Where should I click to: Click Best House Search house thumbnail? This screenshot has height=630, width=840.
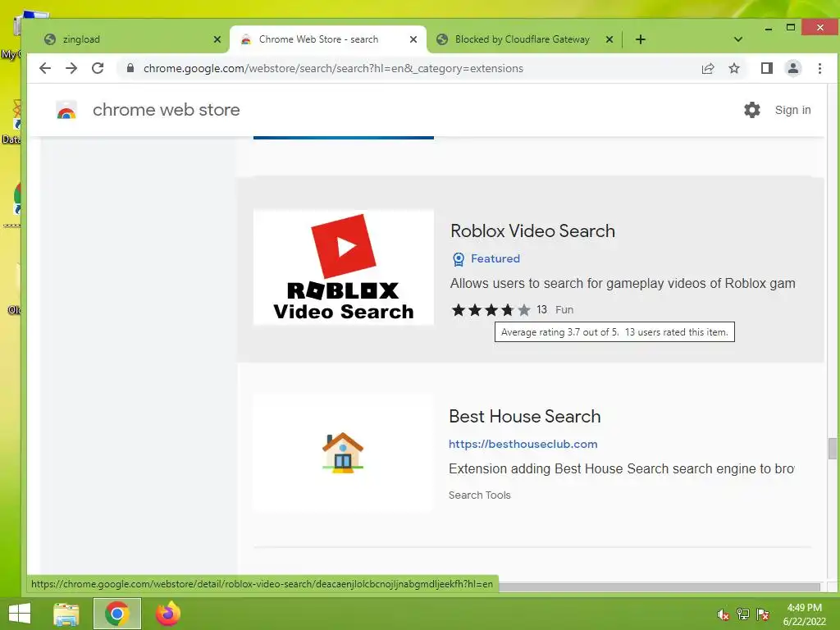(343, 453)
